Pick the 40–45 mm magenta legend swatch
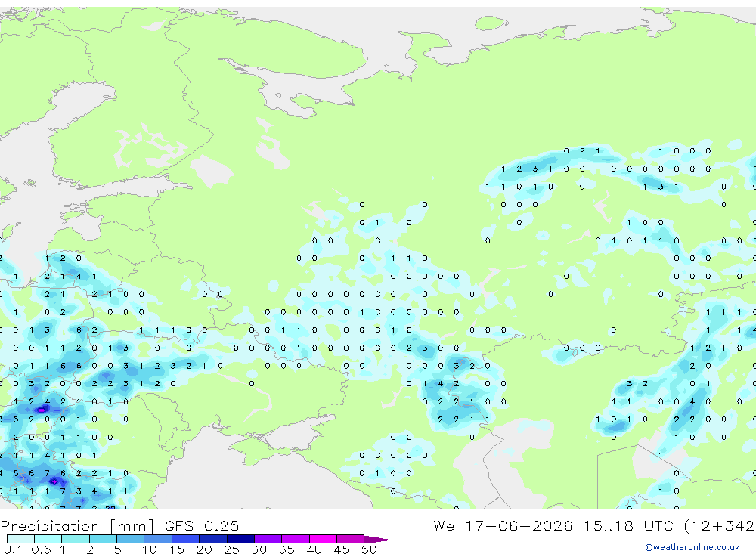This screenshot has height=554, width=756. click(323, 539)
